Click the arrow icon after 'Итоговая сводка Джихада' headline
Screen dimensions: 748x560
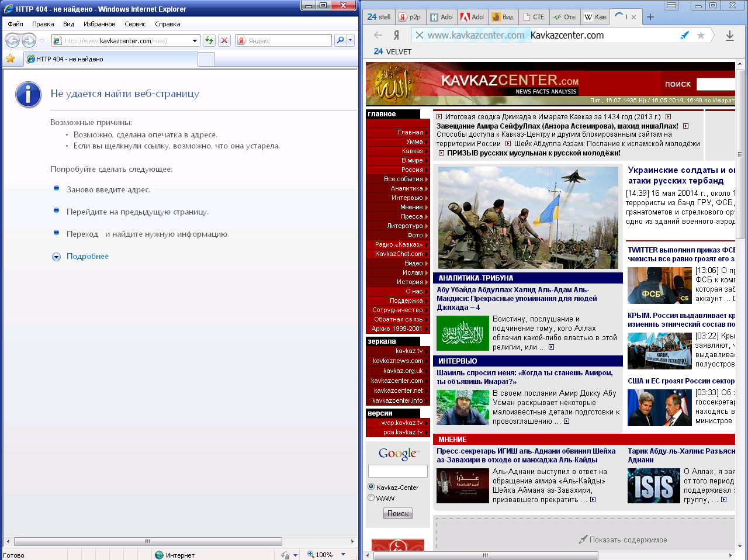pyautogui.click(x=668, y=117)
